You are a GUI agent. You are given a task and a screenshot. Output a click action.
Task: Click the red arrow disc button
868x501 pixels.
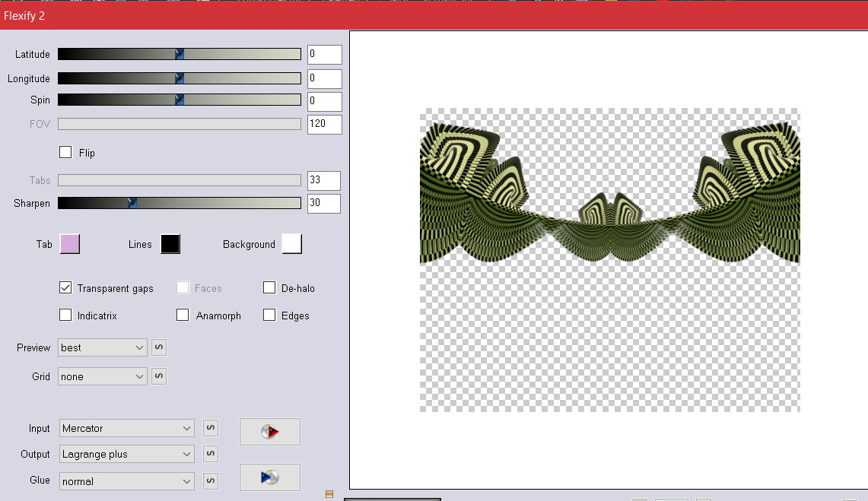269,432
